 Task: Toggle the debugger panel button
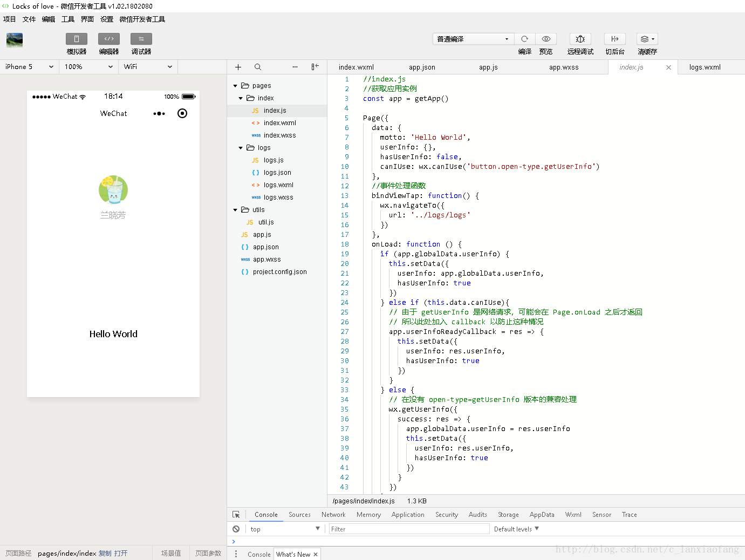[x=141, y=39]
